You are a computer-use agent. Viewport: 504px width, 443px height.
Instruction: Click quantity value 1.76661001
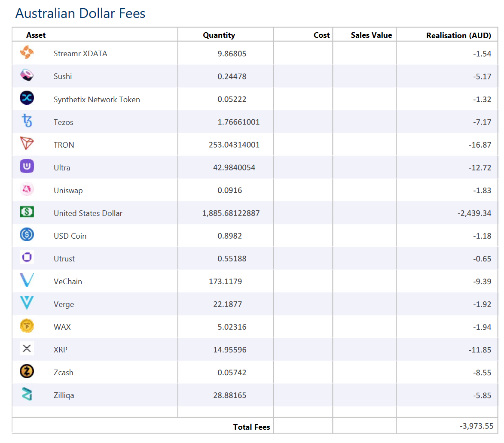pos(238,122)
